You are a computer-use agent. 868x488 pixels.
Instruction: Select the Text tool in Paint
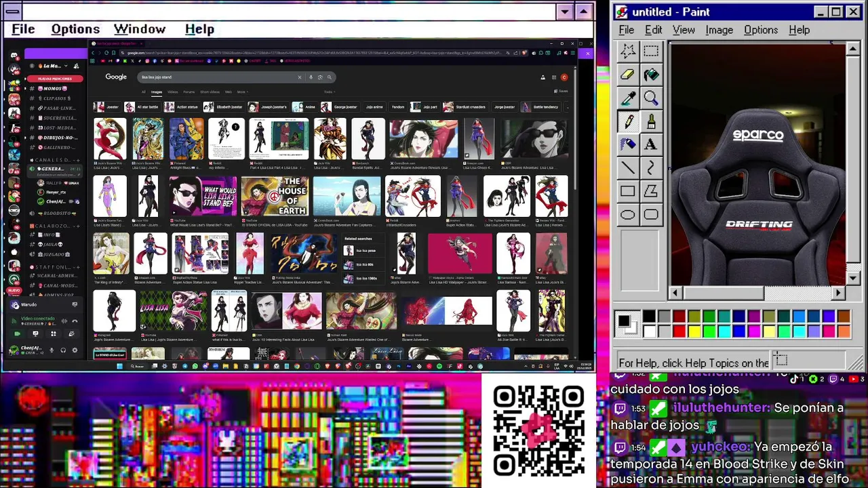coord(651,144)
